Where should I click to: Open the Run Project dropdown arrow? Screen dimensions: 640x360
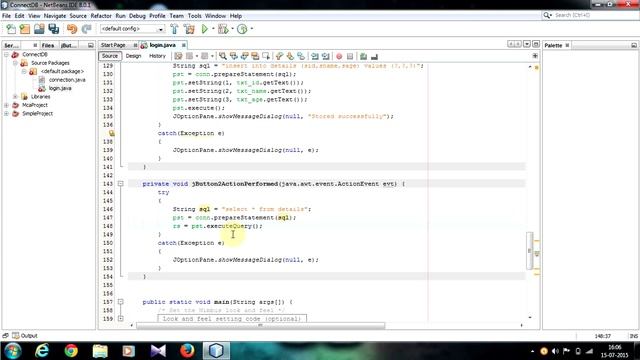213,29
